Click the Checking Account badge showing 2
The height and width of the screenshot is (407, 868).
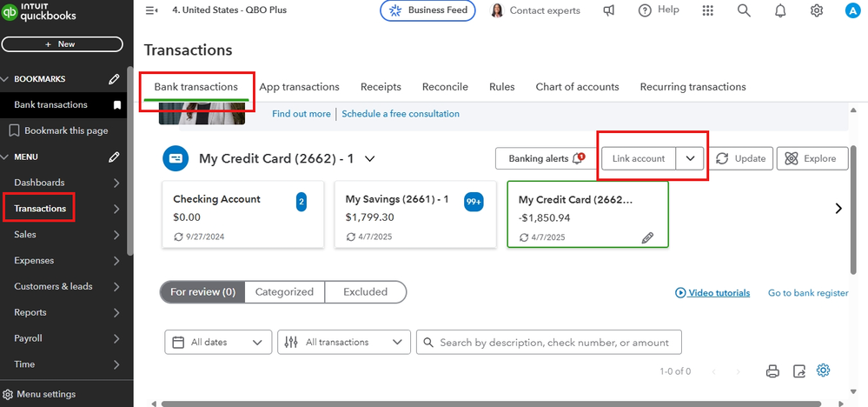coord(301,202)
